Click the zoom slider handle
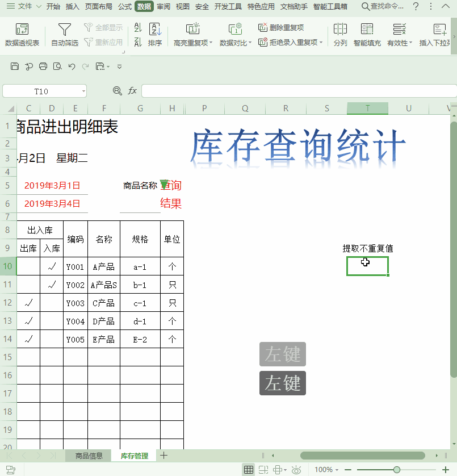The image size is (457, 476). click(x=397, y=470)
